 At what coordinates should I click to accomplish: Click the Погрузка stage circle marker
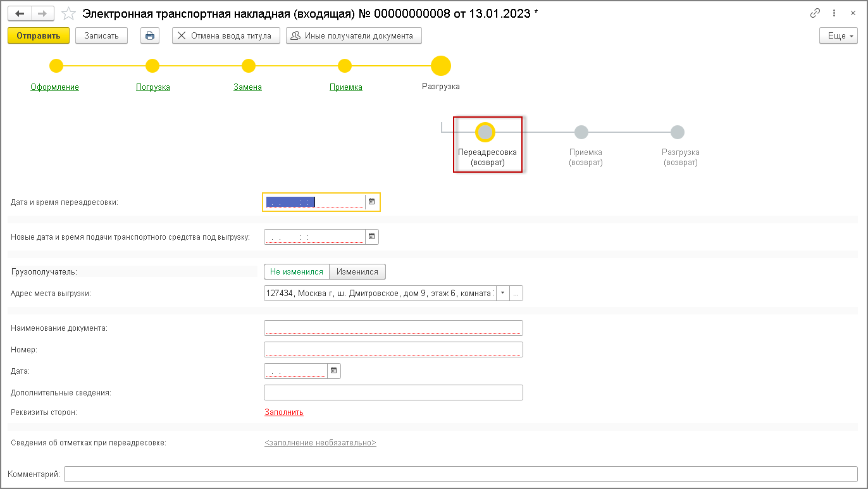click(152, 66)
